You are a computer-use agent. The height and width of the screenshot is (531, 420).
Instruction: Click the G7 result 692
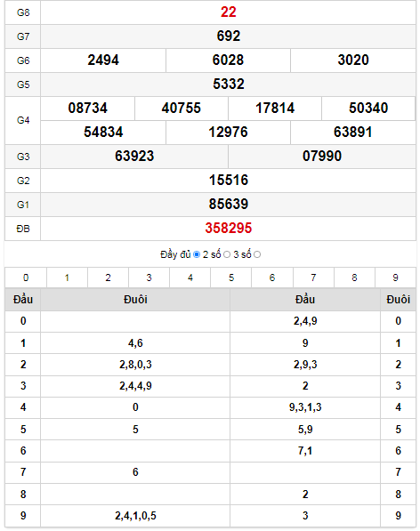pos(229,36)
